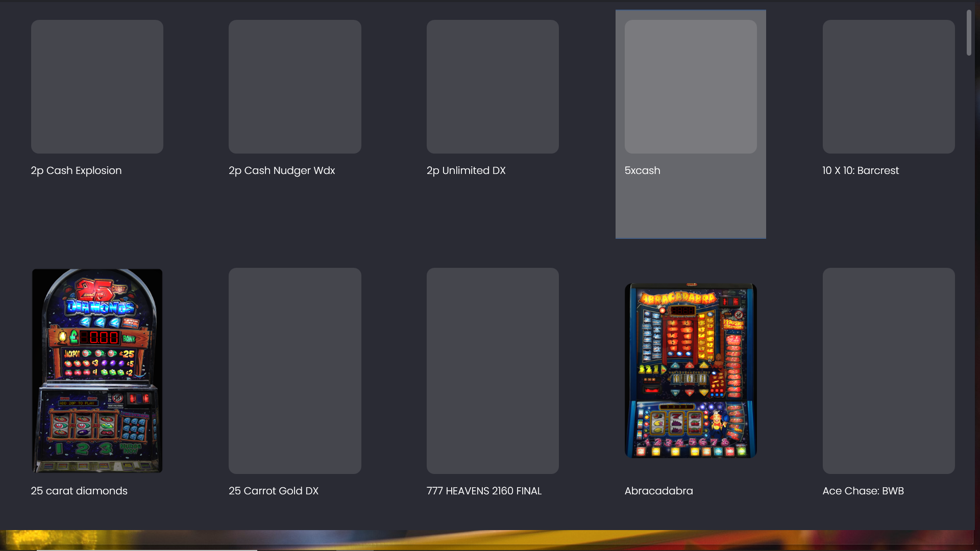Click the '5xcash' title text
This screenshot has width=980, height=551.
642,170
